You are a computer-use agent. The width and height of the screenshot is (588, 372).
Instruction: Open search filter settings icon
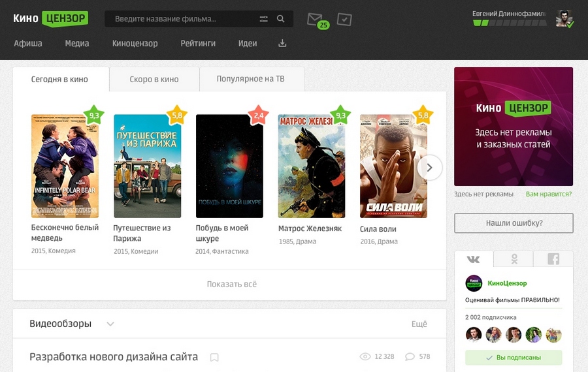(x=264, y=19)
